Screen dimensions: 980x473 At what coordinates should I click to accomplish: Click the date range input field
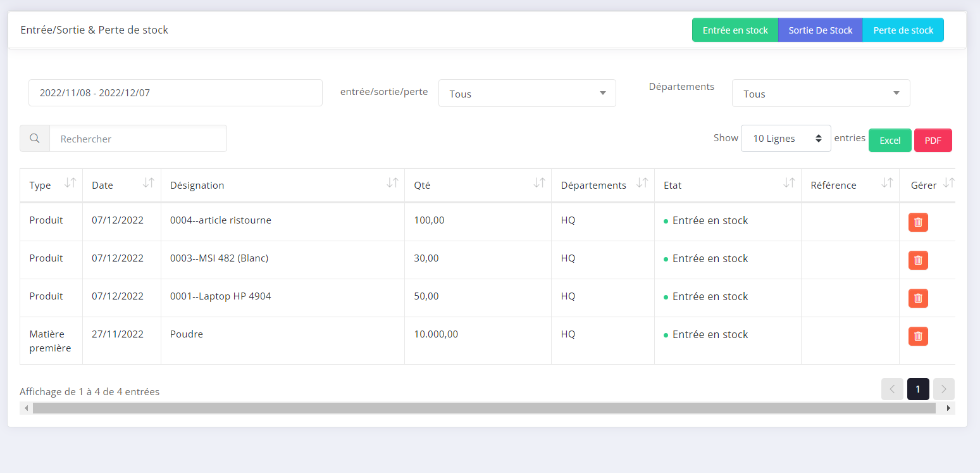(x=175, y=93)
